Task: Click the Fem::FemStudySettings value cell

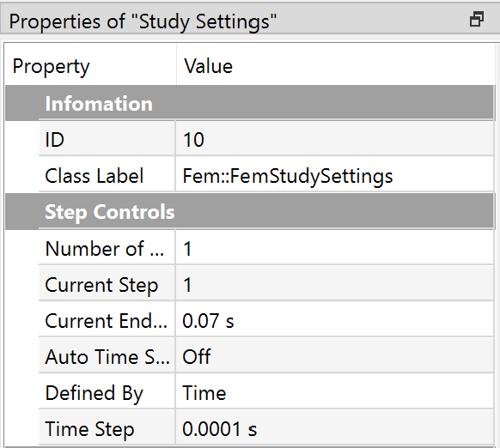Action: pos(334,176)
